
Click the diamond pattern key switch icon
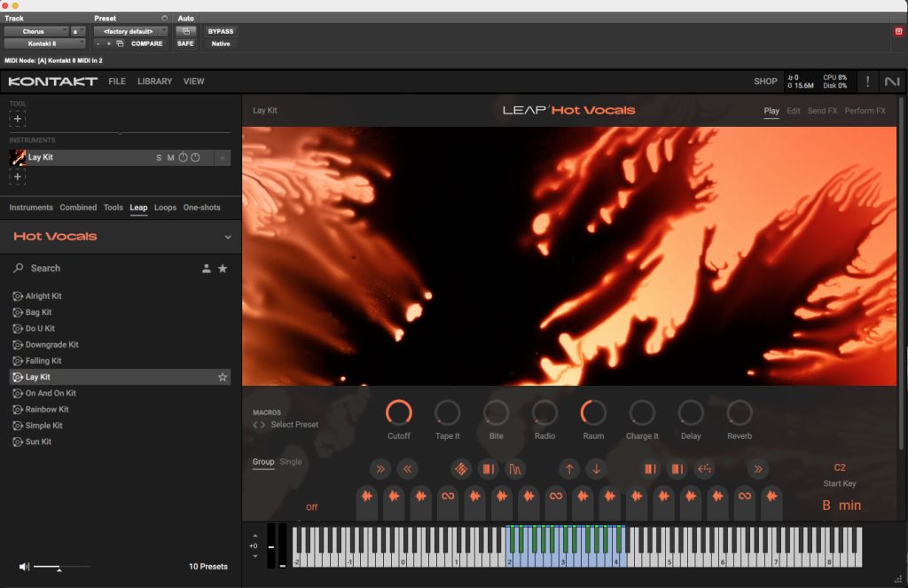pyautogui.click(x=461, y=469)
